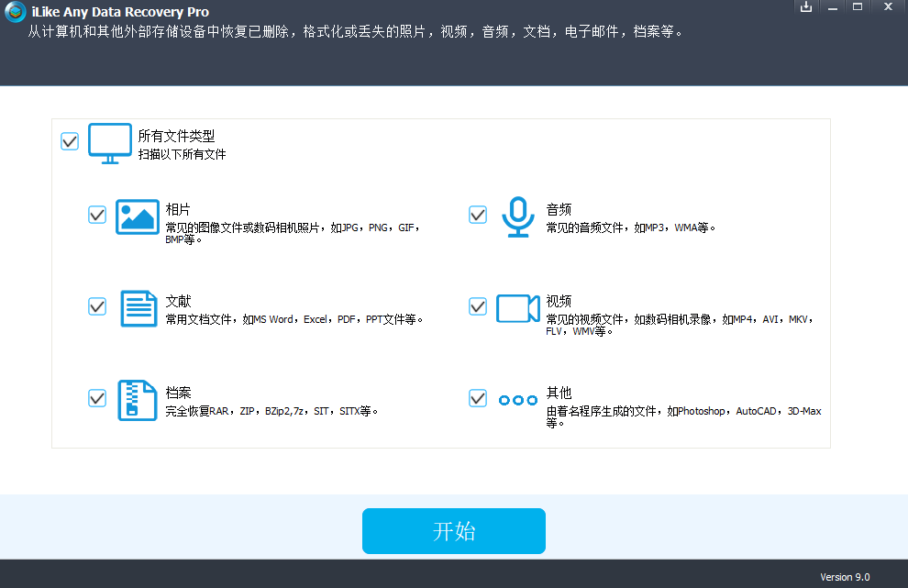908x588 pixels.
Task: Click the video camera icon
Action: click(x=517, y=308)
